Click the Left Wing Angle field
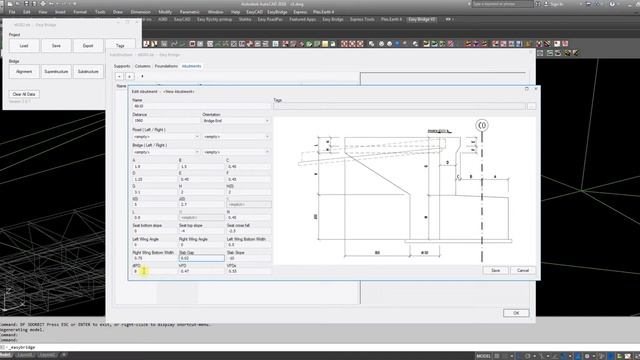640x360 pixels. click(155, 244)
